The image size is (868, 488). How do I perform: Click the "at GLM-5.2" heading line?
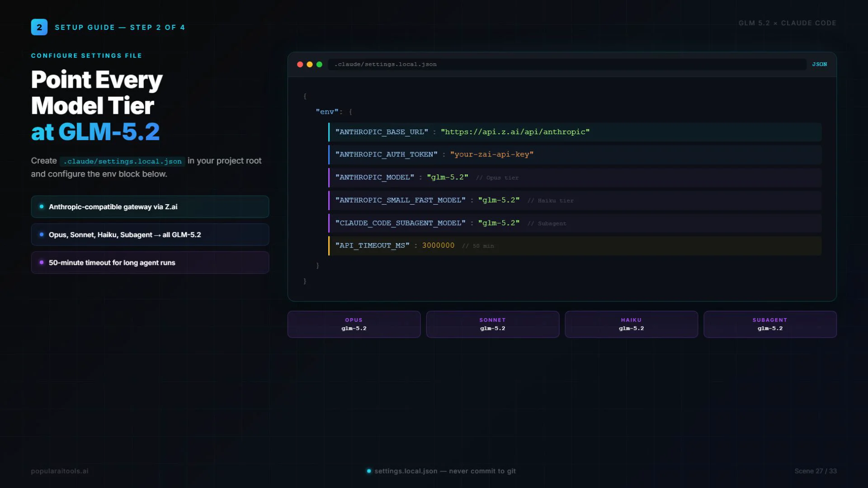[x=95, y=132]
